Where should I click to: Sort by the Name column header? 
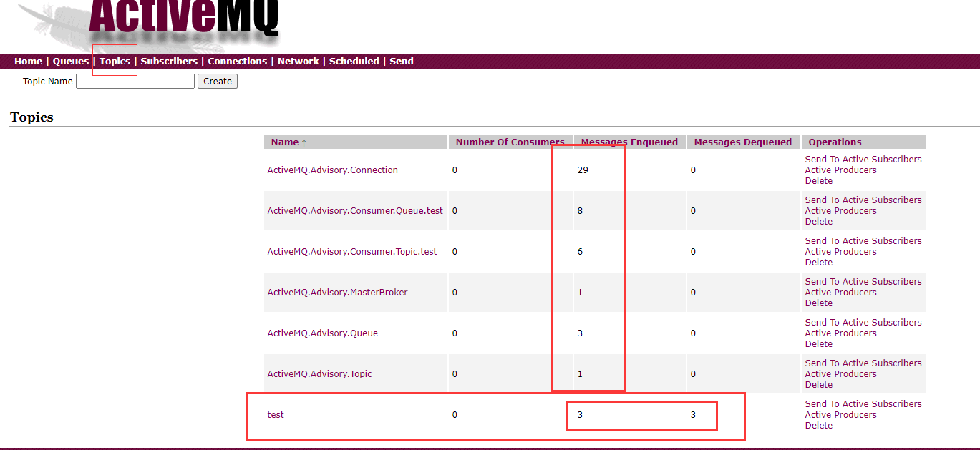click(288, 142)
